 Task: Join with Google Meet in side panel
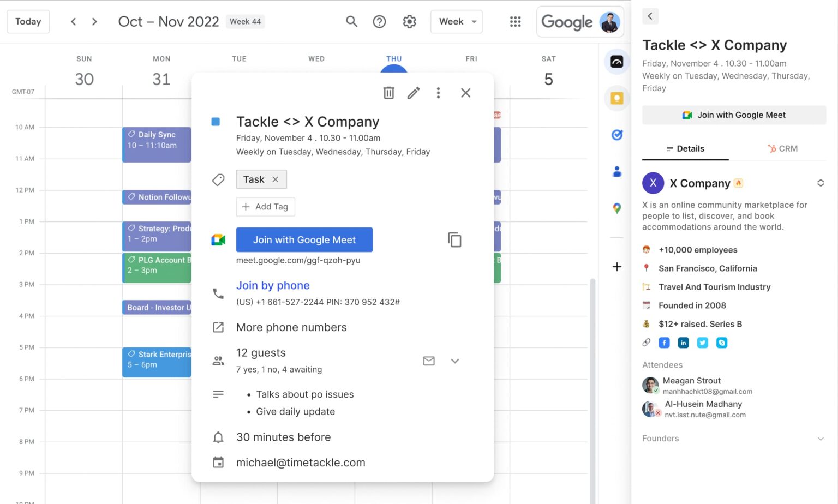[x=734, y=115]
